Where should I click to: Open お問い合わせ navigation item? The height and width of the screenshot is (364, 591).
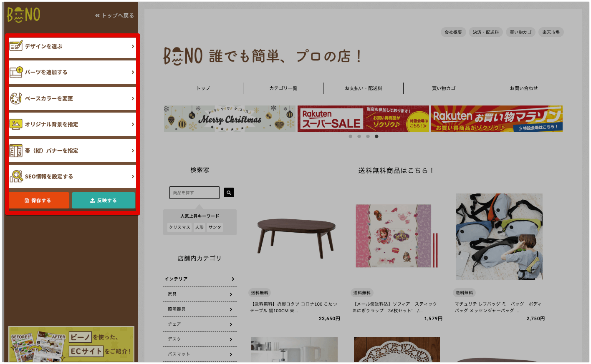tap(523, 88)
